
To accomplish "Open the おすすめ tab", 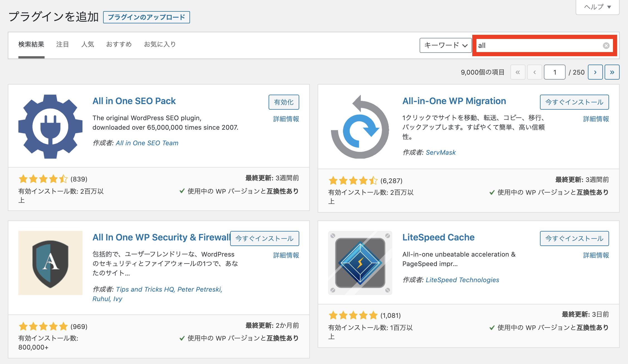I will [x=119, y=45].
